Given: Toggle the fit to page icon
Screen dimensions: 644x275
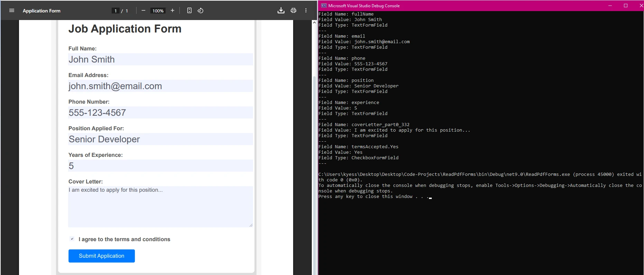Looking at the screenshot, I should coord(189,11).
